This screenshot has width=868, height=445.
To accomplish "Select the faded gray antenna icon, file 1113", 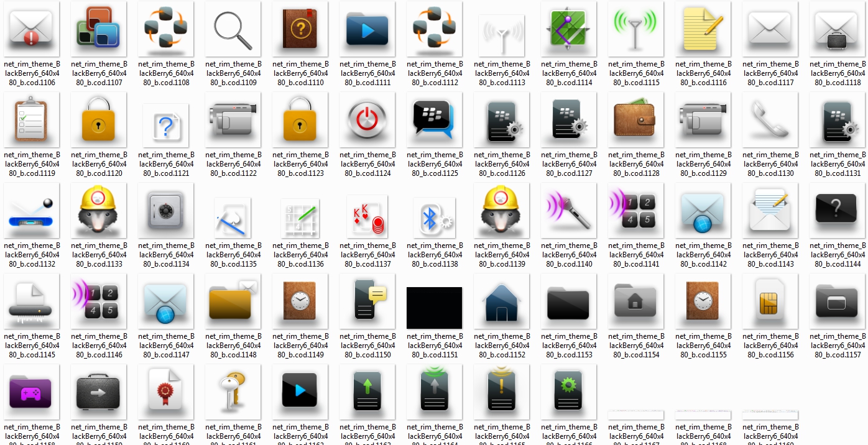I will (502, 36).
